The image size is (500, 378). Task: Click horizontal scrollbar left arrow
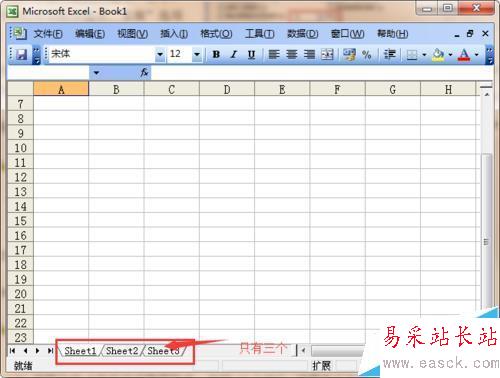point(303,351)
